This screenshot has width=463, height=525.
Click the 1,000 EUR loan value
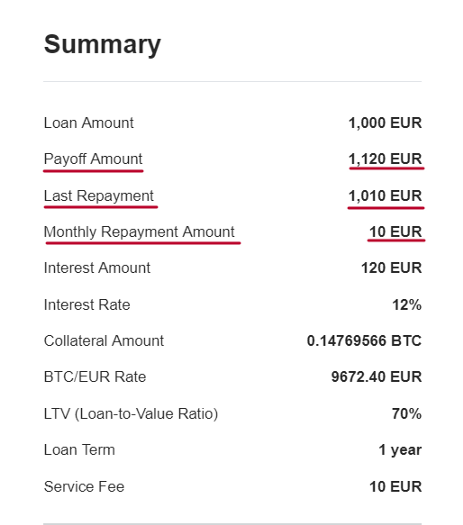385,123
